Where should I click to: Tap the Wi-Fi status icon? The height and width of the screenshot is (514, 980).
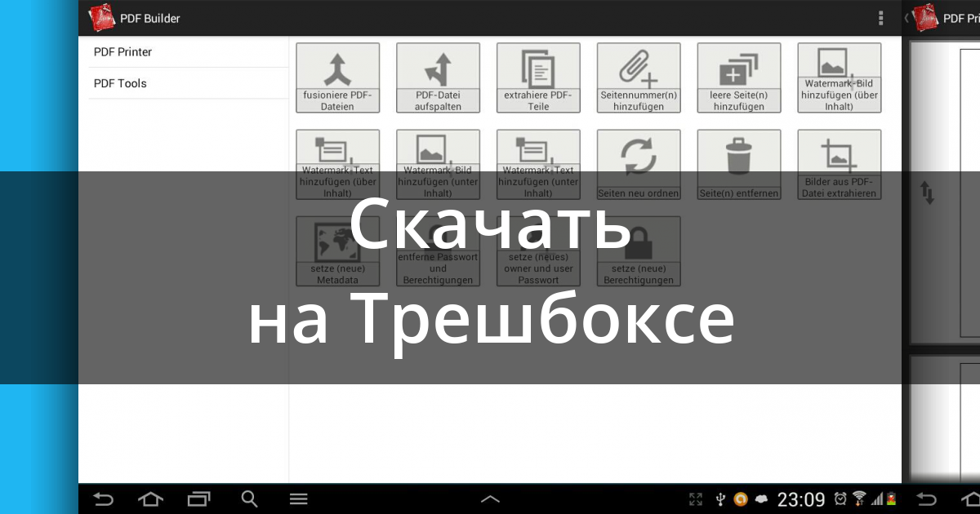(x=859, y=498)
